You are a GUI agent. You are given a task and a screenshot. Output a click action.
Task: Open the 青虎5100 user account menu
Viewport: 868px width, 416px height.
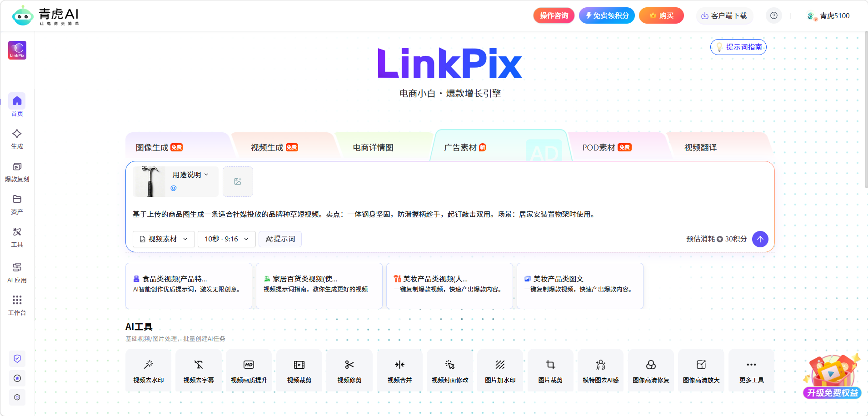pyautogui.click(x=828, y=15)
